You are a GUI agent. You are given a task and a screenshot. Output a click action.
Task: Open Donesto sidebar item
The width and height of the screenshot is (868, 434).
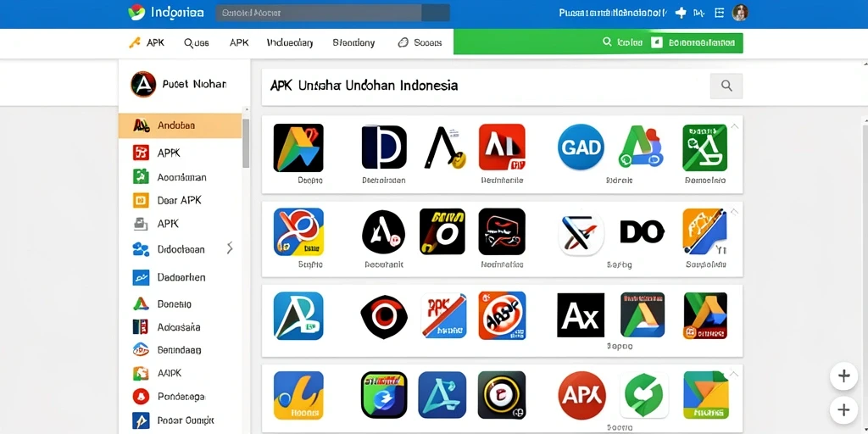[x=180, y=304]
